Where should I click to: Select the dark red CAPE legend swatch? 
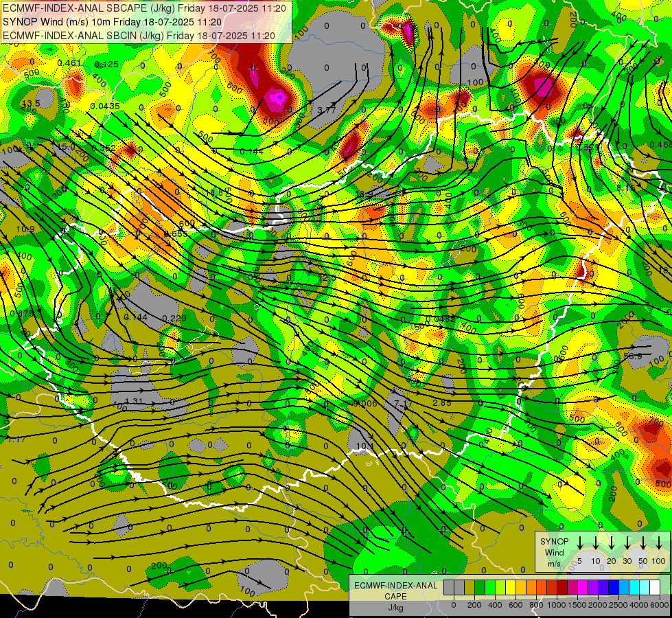pyautogui.click(x=562, y=588)
